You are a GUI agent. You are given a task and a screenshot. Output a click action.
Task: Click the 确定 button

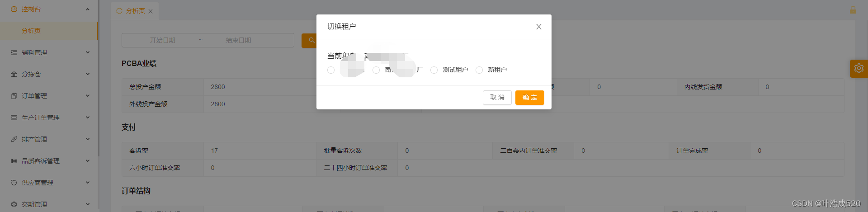pos(530,98)
